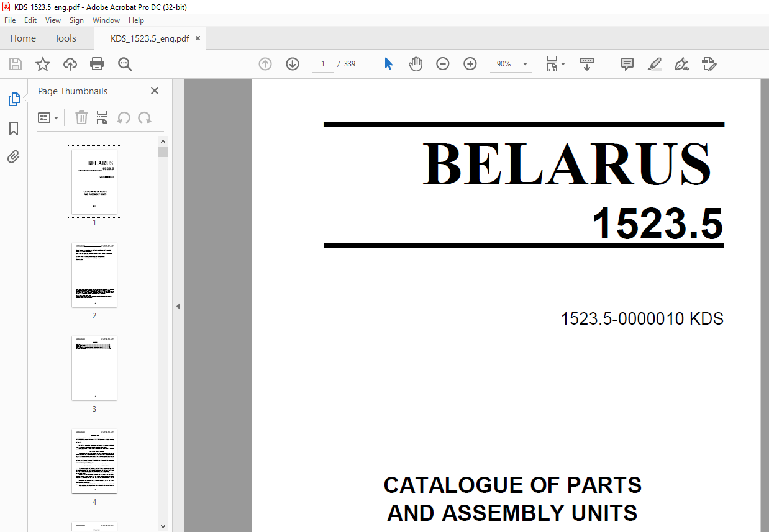Open the fit page options tool

tap(552, 64)
